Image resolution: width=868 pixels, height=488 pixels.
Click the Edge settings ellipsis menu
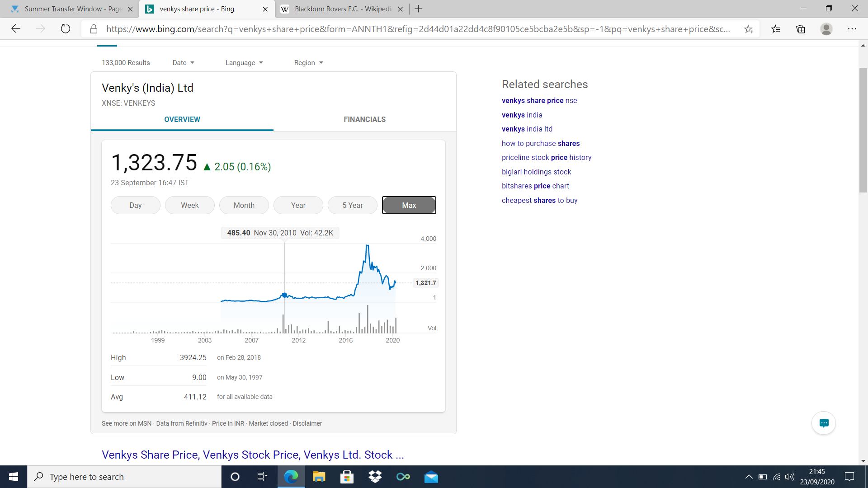(852, 29)
